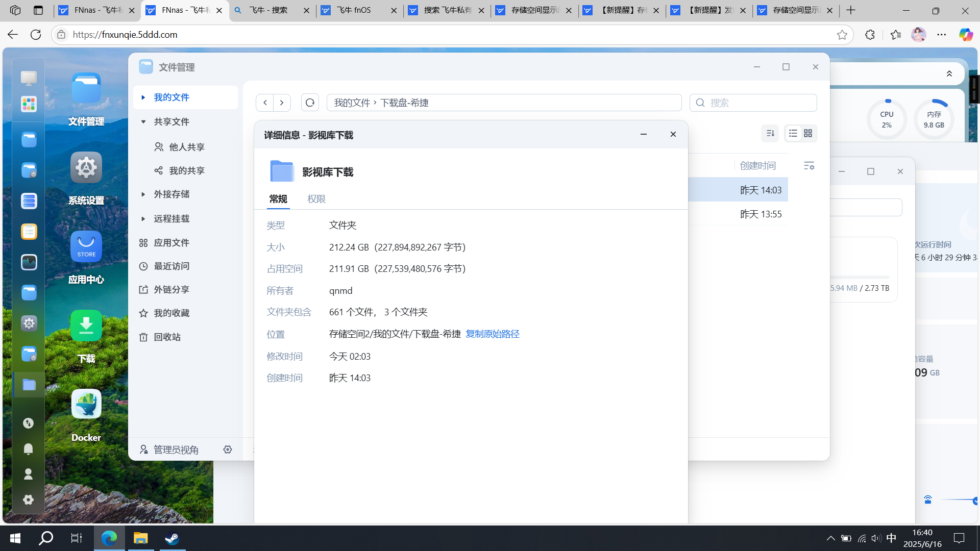The height and width of the screenshot is (551, 980).
Task: Collapse the monitor panel with the double-chevron
Action: tap(949, 73)
